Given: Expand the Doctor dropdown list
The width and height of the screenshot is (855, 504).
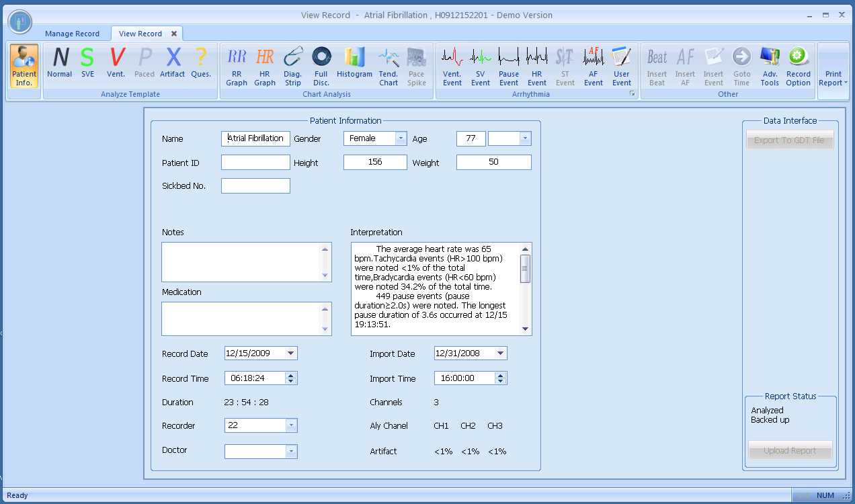Looking at the screenshot, I should (291, 452).
